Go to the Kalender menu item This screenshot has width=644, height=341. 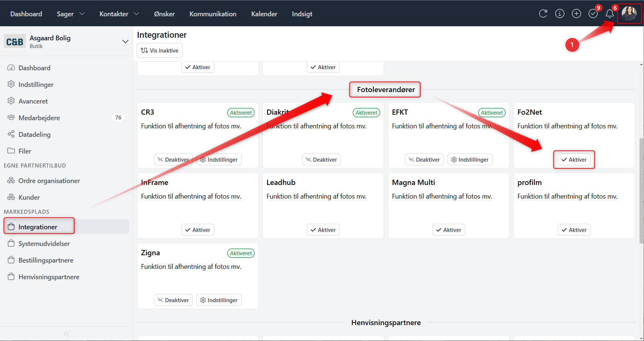click(x=264, y=14)
